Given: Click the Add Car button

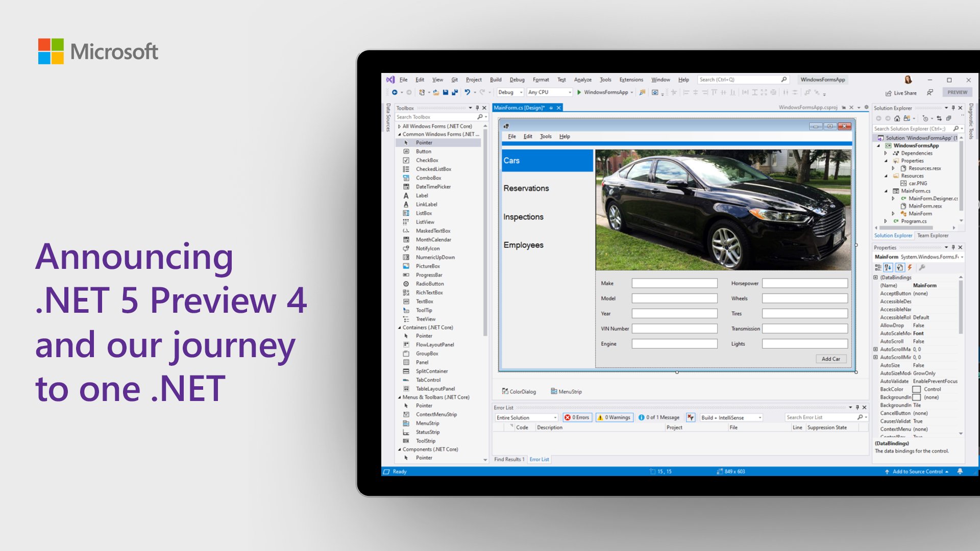Looking at the screenshot, I should point(830,359).
